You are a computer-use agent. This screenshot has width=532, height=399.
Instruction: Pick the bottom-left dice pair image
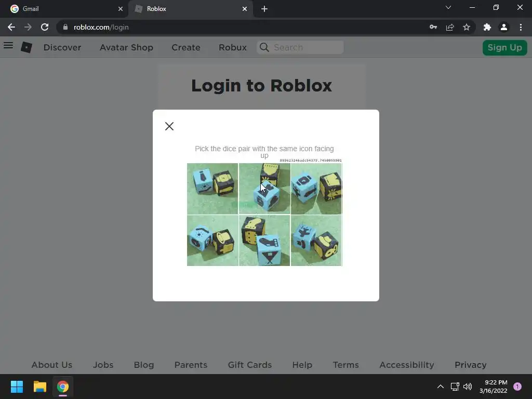pyautogui.click(x=212, y=241)
